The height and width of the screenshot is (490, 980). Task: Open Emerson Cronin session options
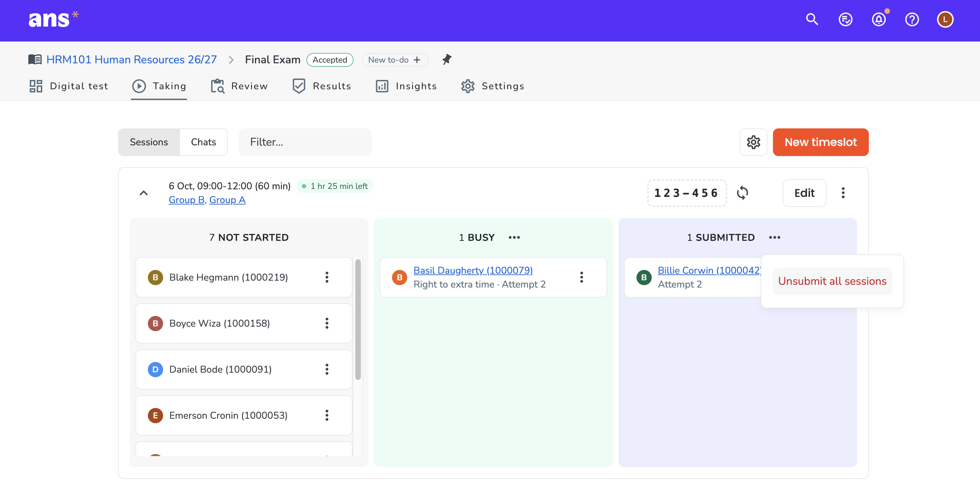[327, 415]
